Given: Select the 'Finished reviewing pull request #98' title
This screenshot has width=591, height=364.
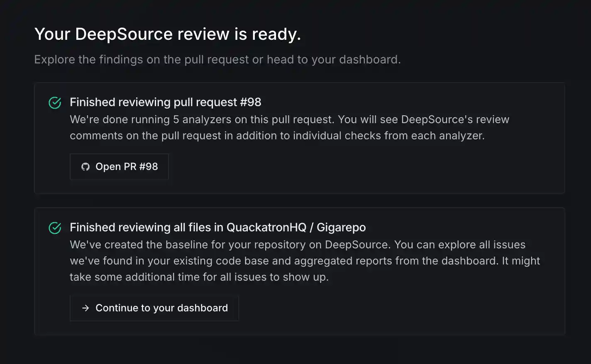Looking at the screenshot, I should tap(165, 102).
